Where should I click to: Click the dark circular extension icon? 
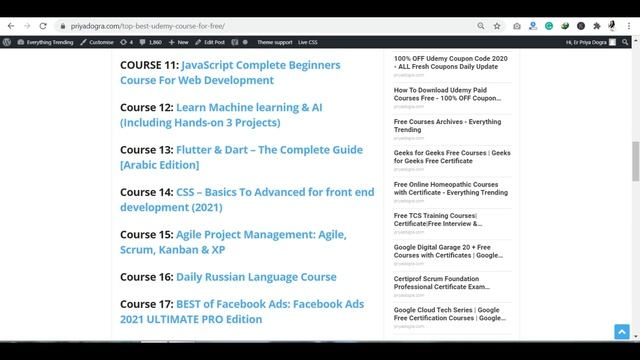[581, 26]
